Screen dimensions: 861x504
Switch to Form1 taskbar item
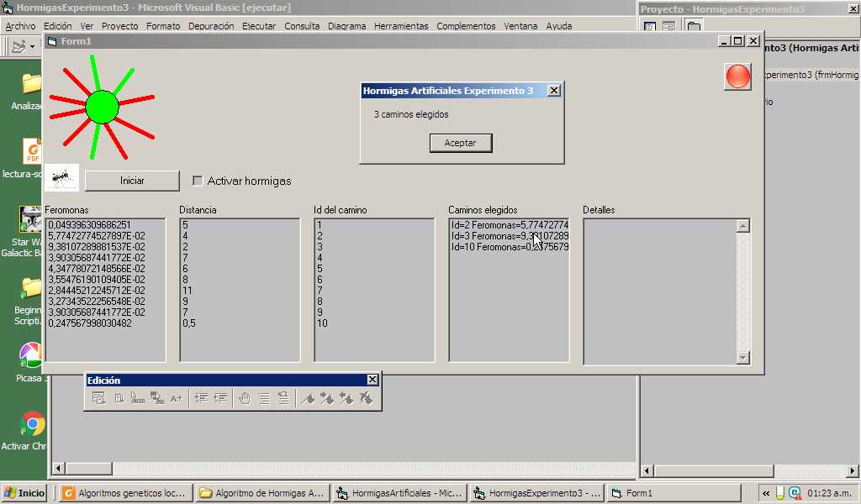(x=673, y=492)
